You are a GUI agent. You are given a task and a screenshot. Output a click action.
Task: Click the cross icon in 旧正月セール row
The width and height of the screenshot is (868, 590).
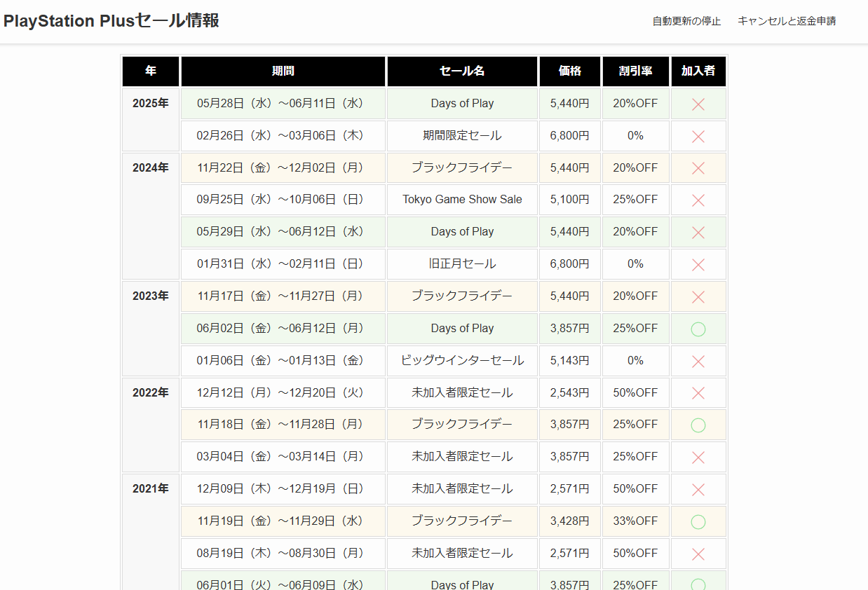pyautogui.click(x=698, y=265)
